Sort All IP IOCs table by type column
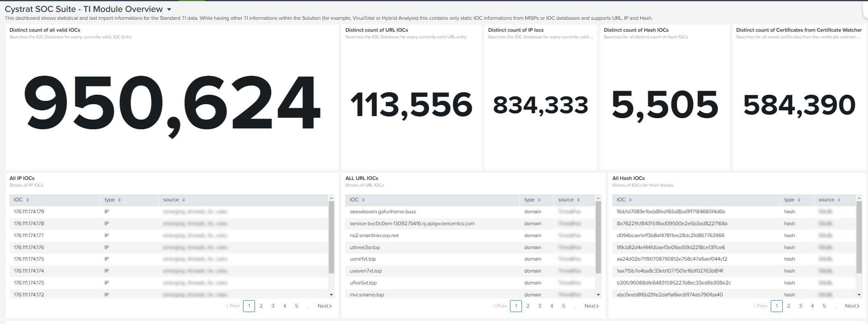The image size is (868, 324). coord(112,200)
